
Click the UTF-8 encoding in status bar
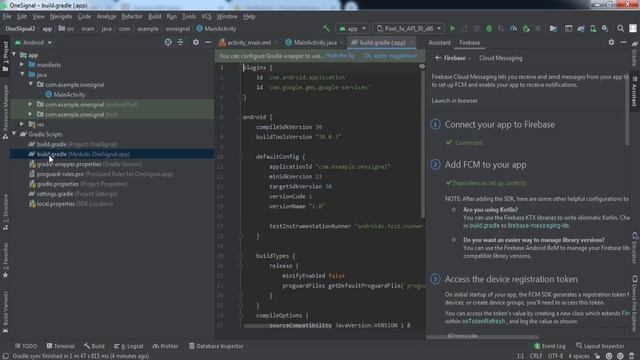[556, 356]
